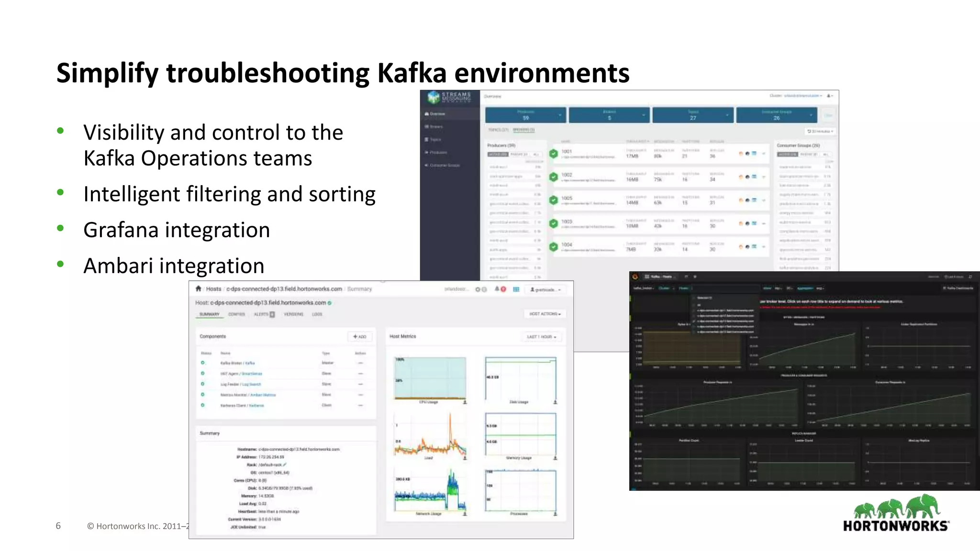Switch to the Alerts tab in Ambari

(x=264, y=314)
